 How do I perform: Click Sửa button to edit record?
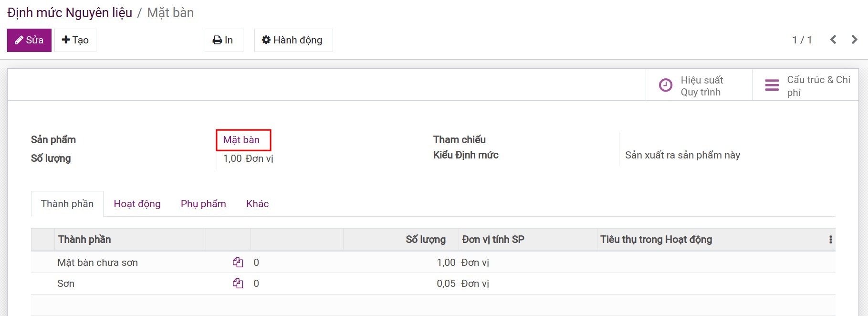coord(29,40)
